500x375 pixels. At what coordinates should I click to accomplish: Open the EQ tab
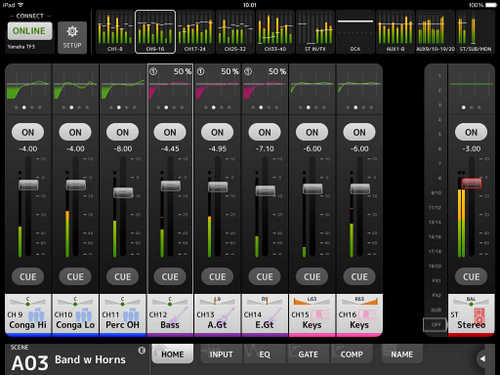pos(265,354)
